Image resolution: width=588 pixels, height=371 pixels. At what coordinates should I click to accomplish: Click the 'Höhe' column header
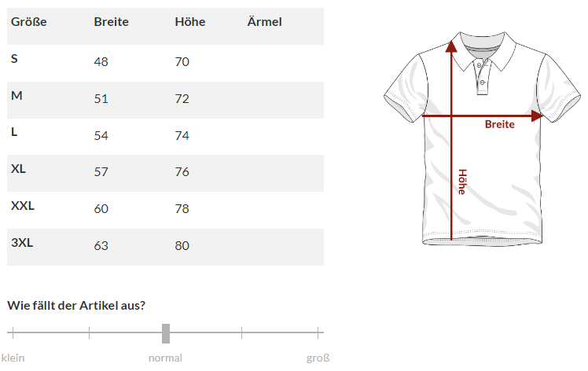pyautogui.click(x=190, y=22)
